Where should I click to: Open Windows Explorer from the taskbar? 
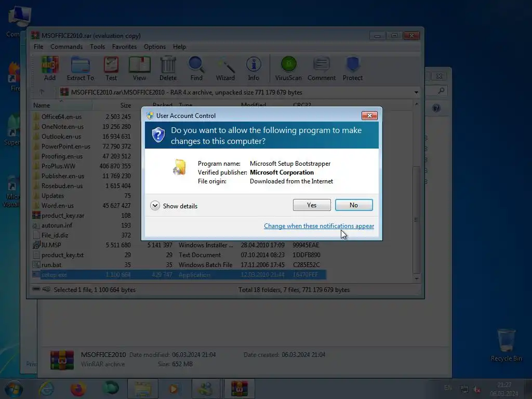143,389
